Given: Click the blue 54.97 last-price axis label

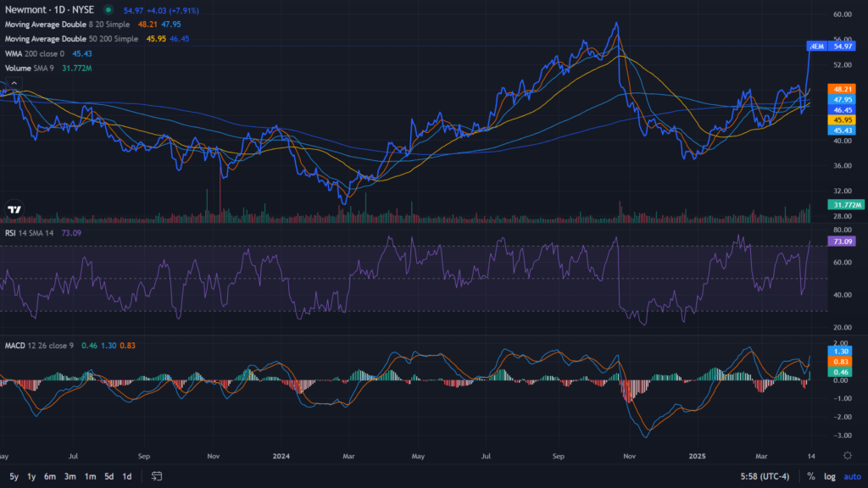Looking at the screenshot, I should click(842, 46).
